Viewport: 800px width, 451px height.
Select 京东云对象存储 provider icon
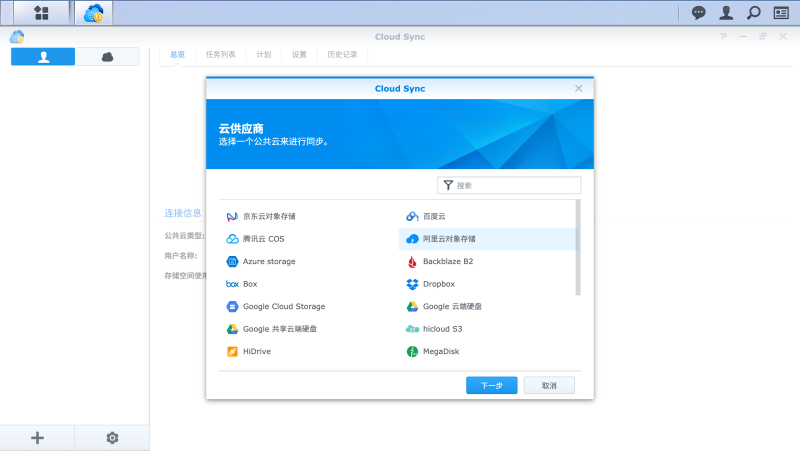(232, 216)
